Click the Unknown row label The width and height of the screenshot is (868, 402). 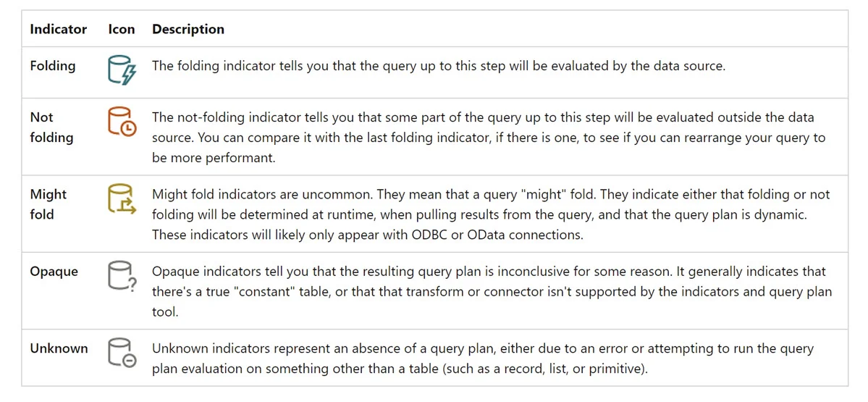pos(59,349)
